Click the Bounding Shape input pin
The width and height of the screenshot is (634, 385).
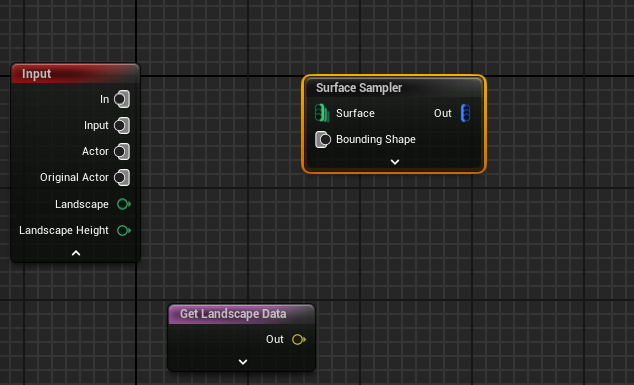(x=323, y=140)
